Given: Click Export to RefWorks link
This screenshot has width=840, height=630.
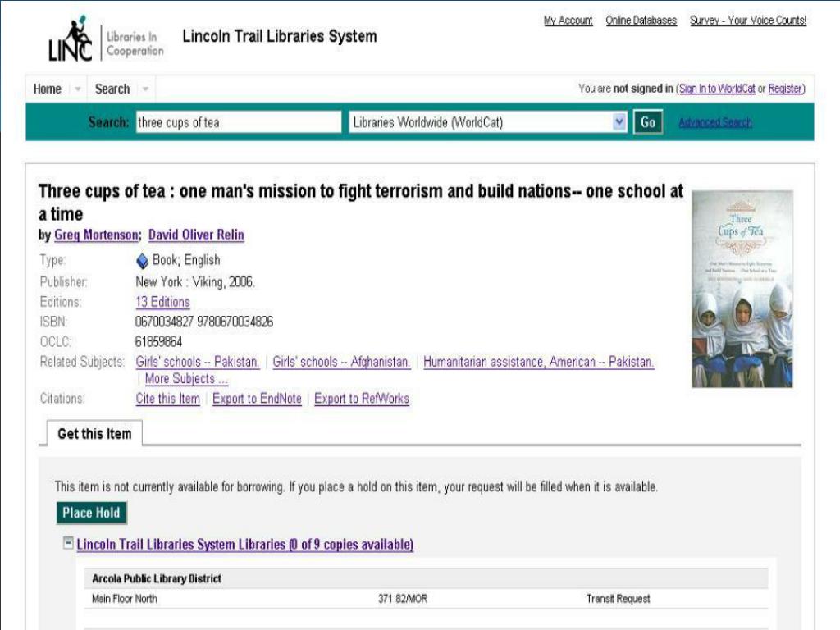Looking at the screenshot, I should [362, 399].
